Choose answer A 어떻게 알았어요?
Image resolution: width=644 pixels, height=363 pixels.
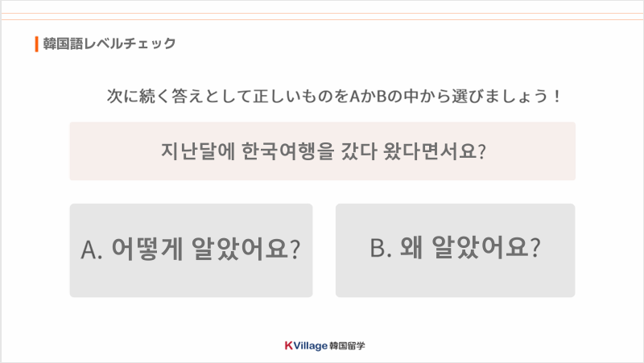(191, 250)
